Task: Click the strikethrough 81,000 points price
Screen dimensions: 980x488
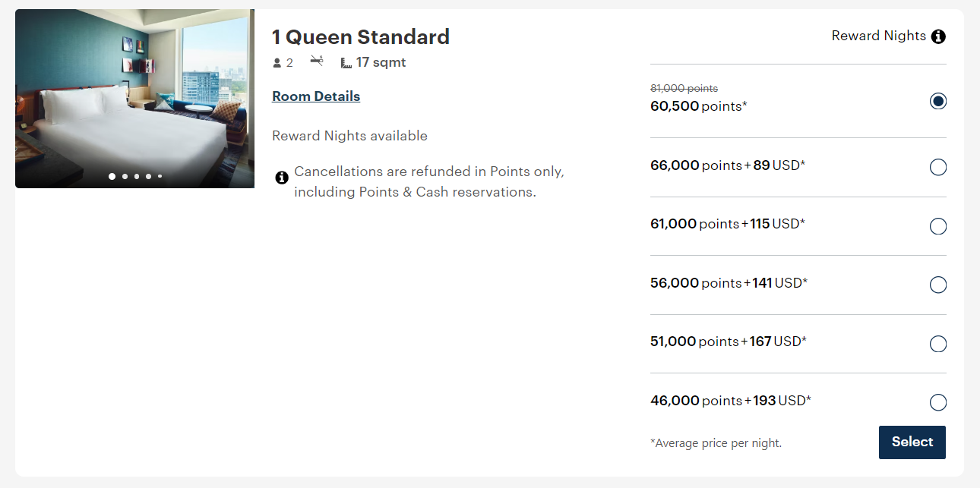Action: [681, 88]
